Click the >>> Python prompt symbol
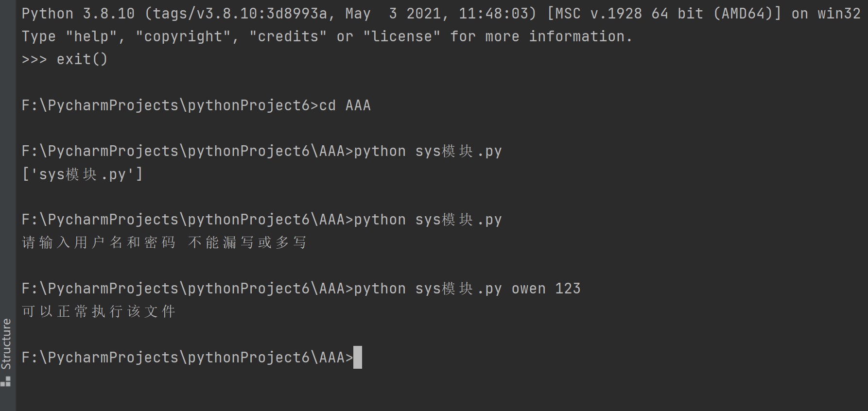The image size is (868, 411). coord(34,59)
